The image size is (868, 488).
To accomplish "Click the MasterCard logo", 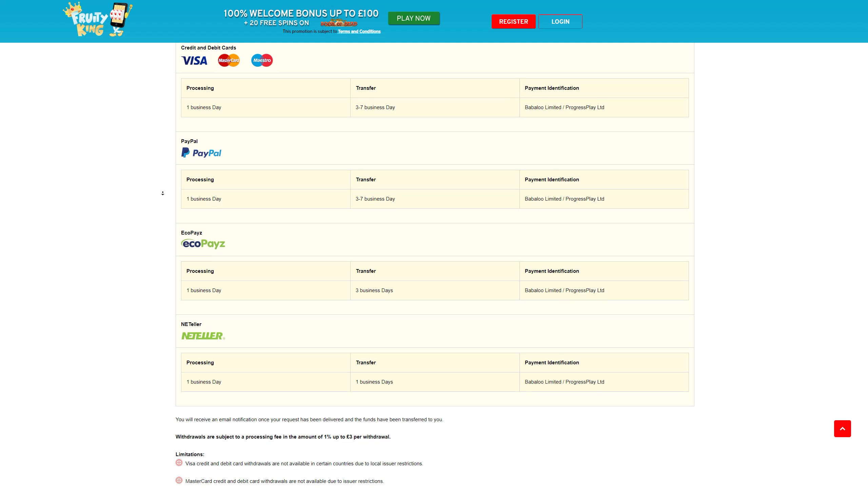I will point(229,60).
